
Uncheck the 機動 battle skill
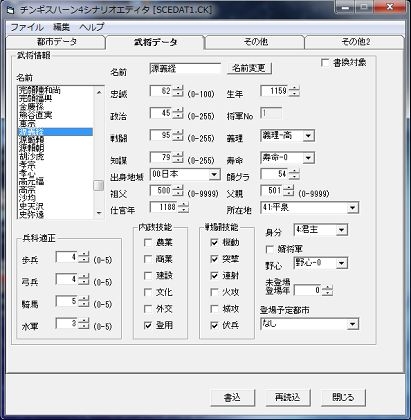click(x=215, y=243)
